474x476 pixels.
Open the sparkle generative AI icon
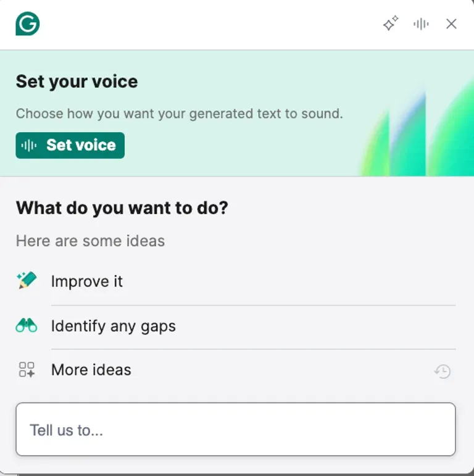[x=390, y=24]
